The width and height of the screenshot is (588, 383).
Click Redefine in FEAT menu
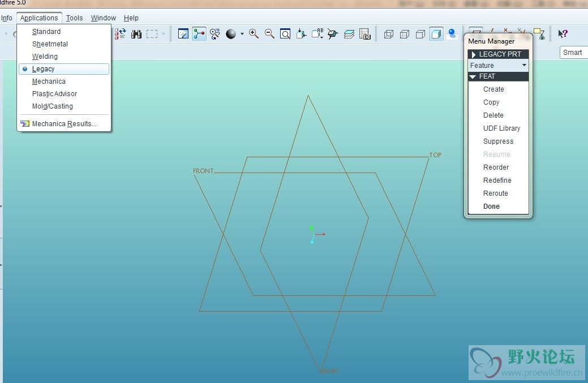(x=497, y=180)
